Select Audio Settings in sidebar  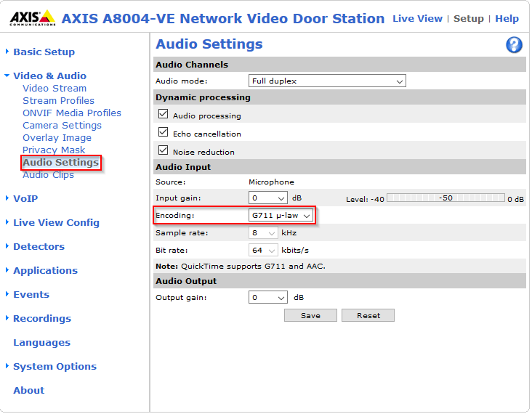pos(61,163)
